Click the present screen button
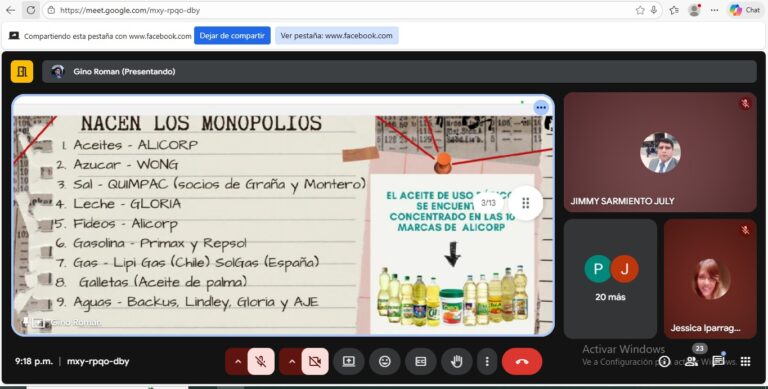 349,362
